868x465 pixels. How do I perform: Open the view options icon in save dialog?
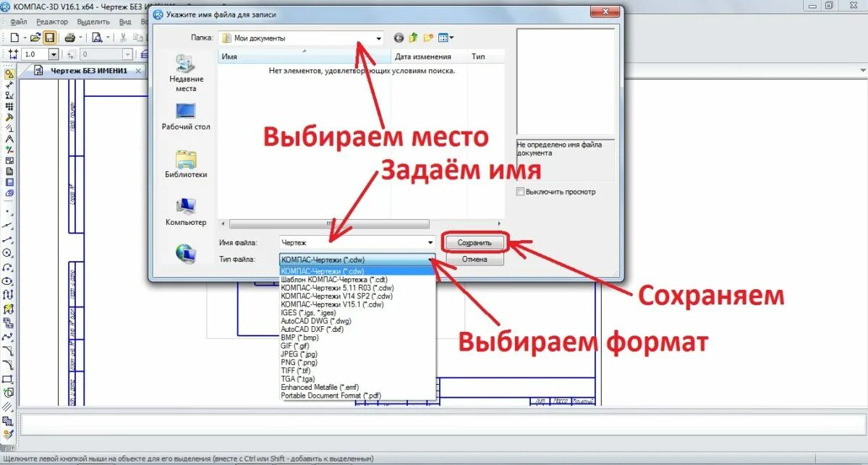coord(443,38)
